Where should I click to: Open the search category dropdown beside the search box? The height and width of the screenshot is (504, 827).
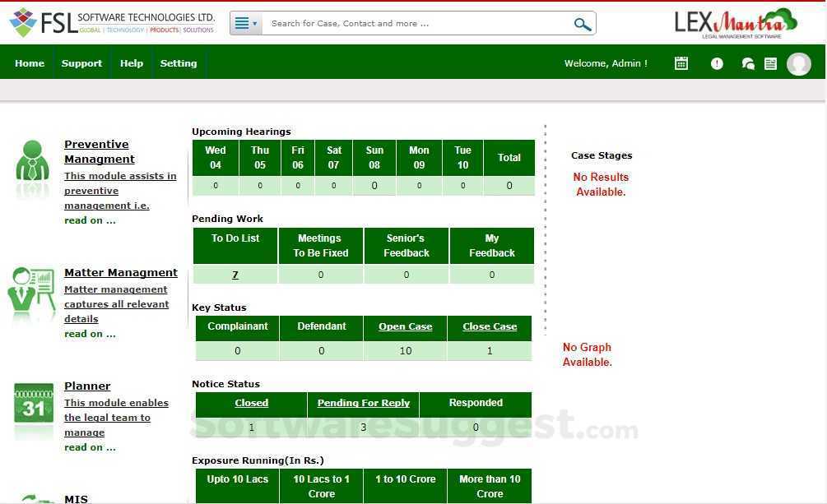click(x=245, y=23)
